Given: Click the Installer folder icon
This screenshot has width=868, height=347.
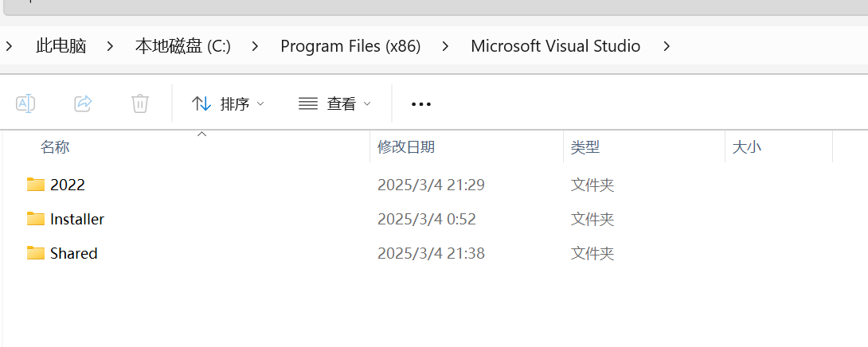Looking at the screenshot, I should tap(35, 219).
